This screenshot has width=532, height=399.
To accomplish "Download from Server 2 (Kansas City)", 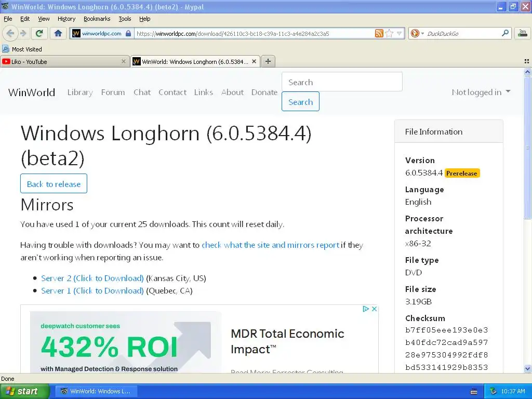I will 92,278.
